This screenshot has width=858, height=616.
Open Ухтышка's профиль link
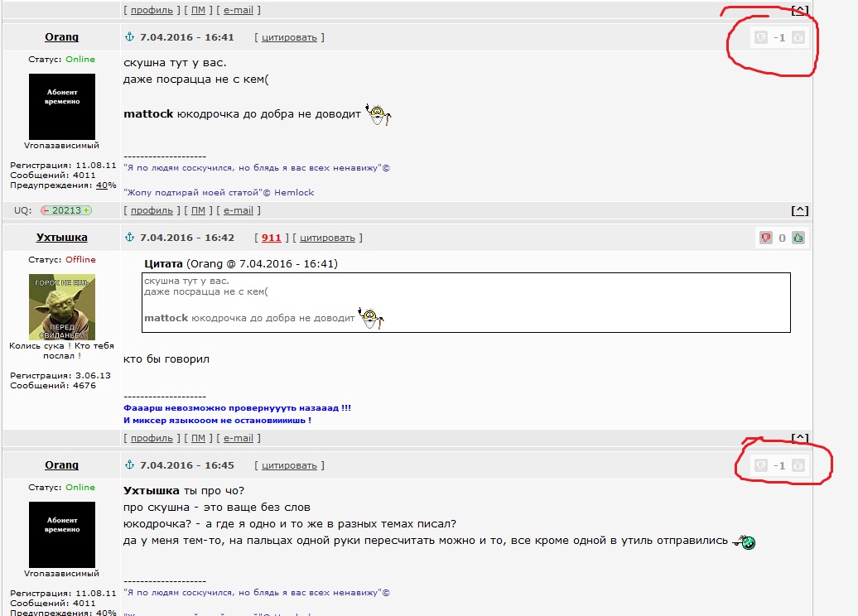[152, 438]
